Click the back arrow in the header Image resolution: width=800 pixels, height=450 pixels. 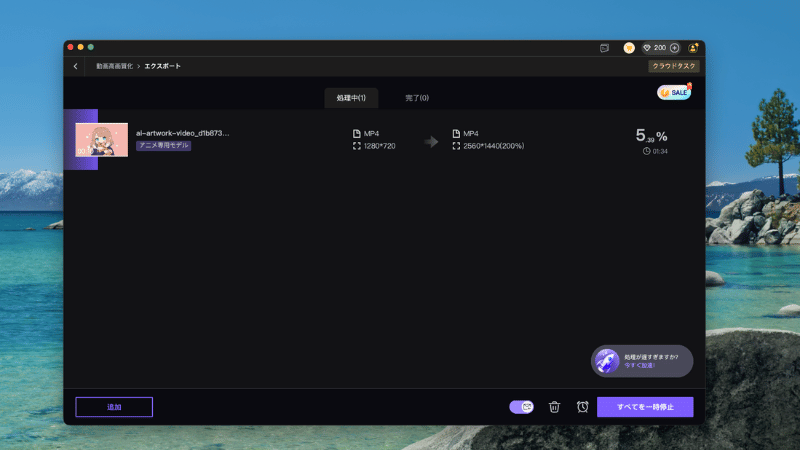point(76,66)
